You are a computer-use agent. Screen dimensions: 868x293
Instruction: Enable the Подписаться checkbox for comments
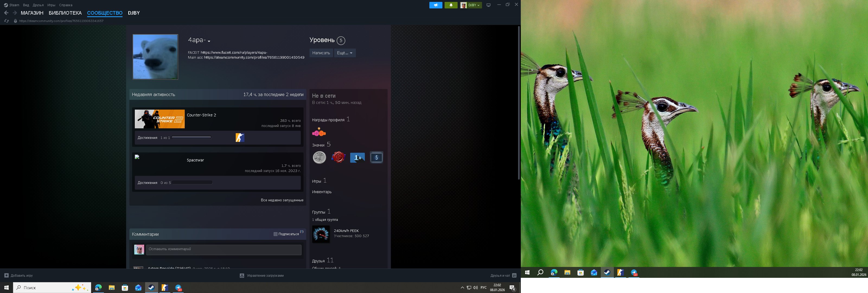pyautogui.click(x=275, y=234)
